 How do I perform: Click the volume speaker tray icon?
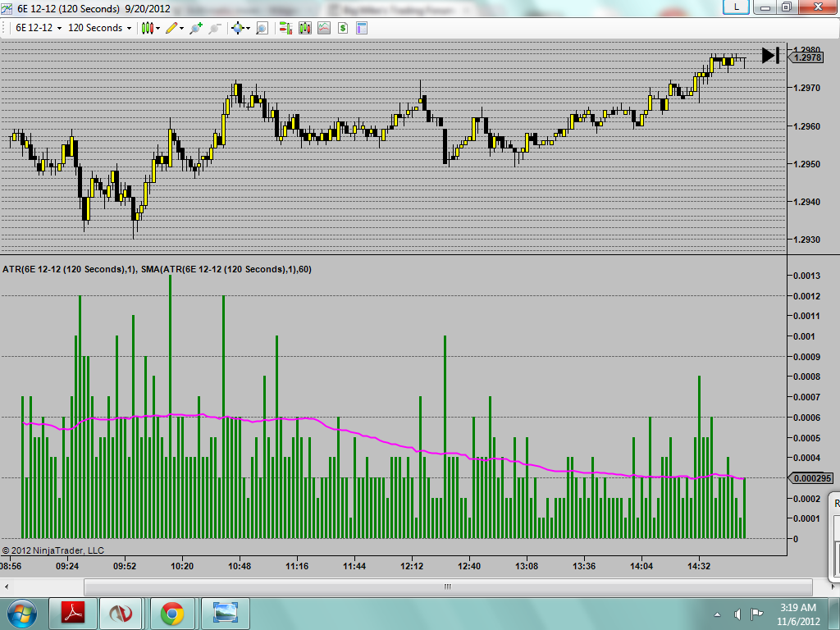pos(737,614)
